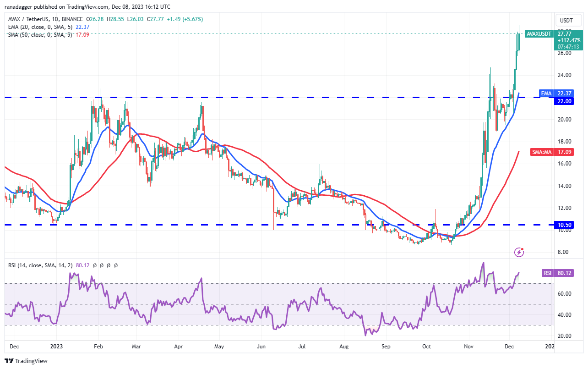Click the 40.00 RSI axis tick

point(564,315)
